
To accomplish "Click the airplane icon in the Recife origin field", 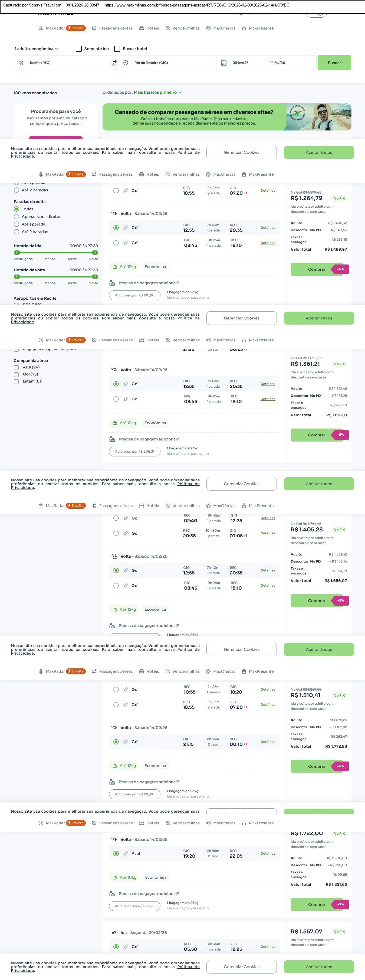I will click(21, 63).
